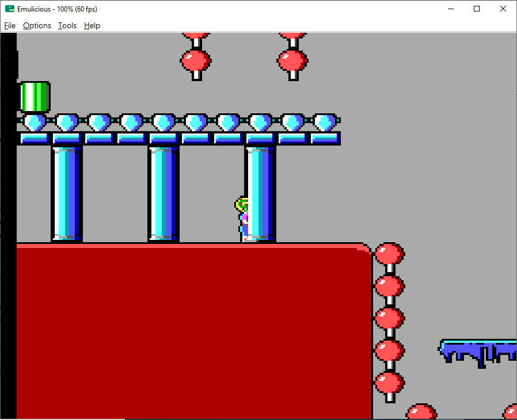Click the Emulicious title bar text

[58, 9]
